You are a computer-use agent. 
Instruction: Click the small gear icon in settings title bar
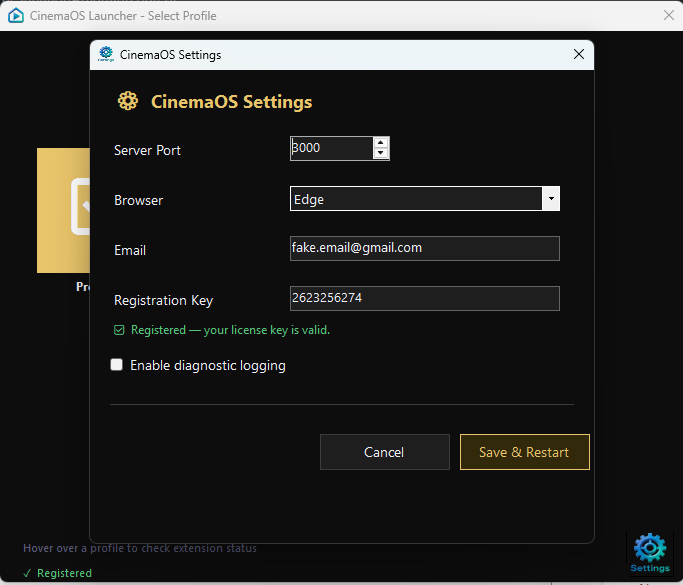click(x=105, y=54)
